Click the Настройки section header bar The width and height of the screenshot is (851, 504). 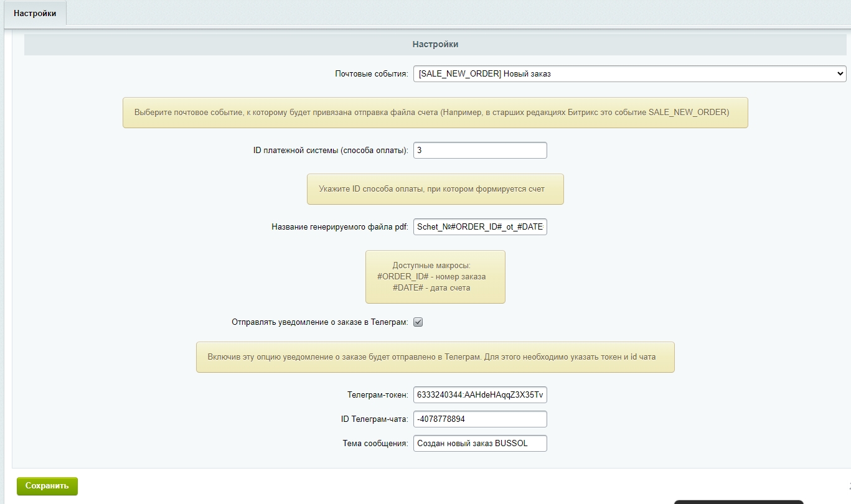point(435,45)
